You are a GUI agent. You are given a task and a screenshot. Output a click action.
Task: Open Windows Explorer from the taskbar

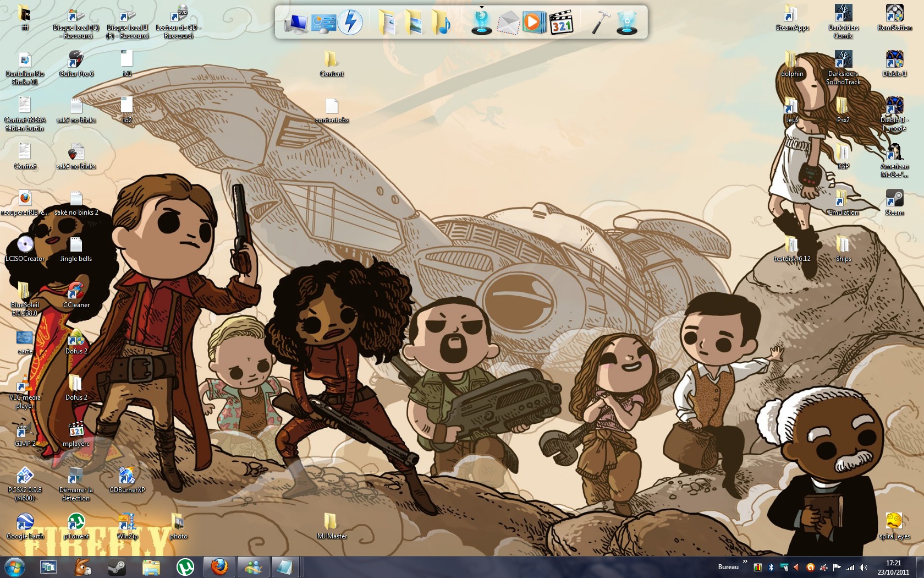pyautogui.click(x=151, y=567)
